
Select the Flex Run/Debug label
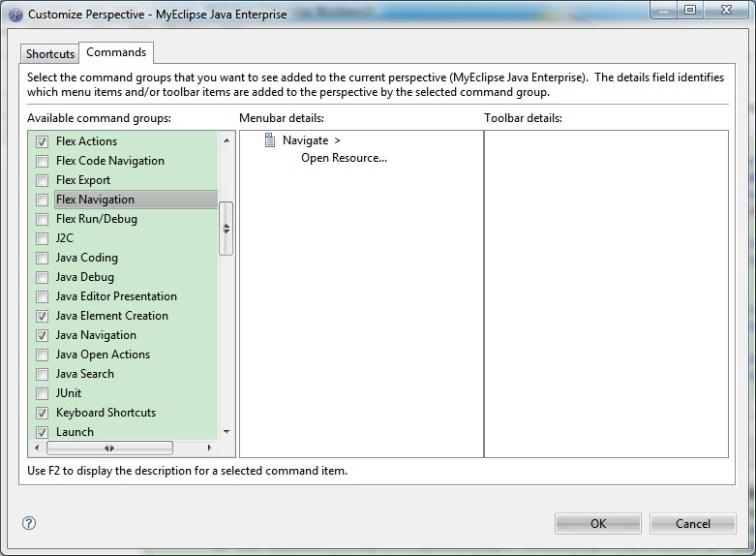(97, 219)
